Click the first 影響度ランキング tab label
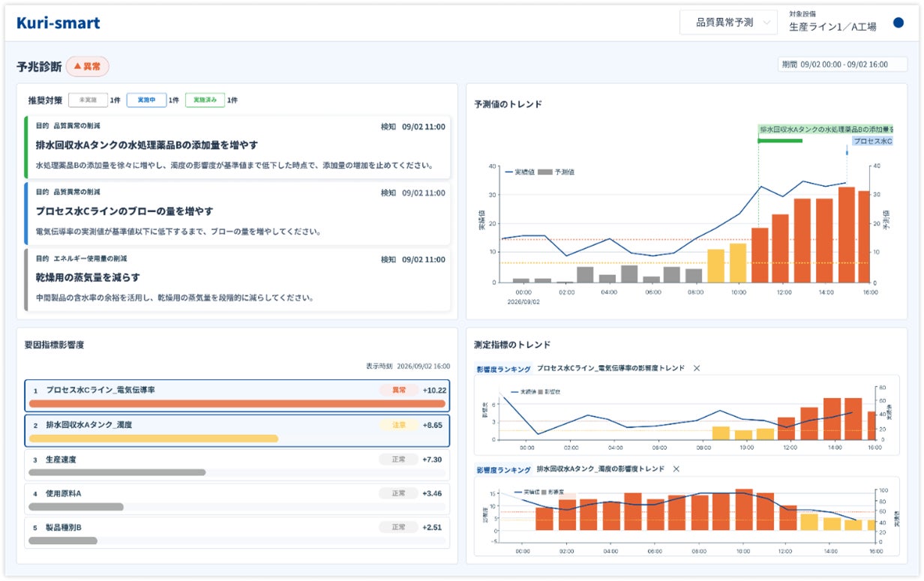 pyautogui.click(x=503, y=369)
